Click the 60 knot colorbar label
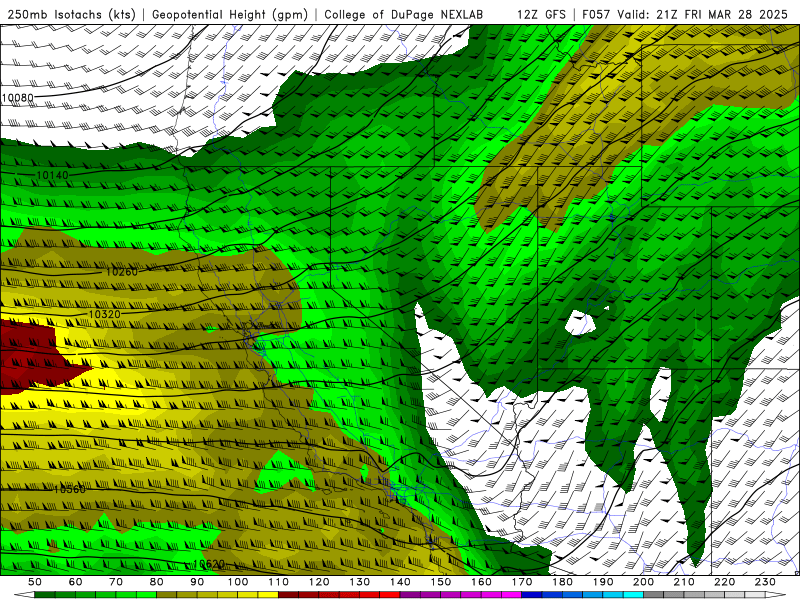This screenshot has width=800, height=600. point(75,582)
